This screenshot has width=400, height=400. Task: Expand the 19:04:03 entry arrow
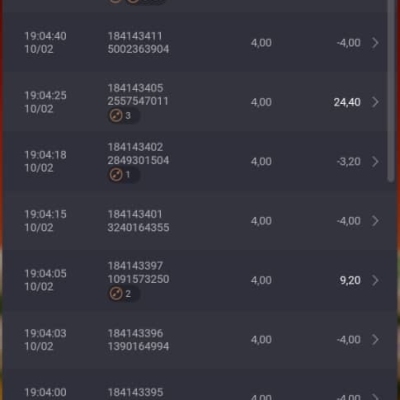click(375, 340)
